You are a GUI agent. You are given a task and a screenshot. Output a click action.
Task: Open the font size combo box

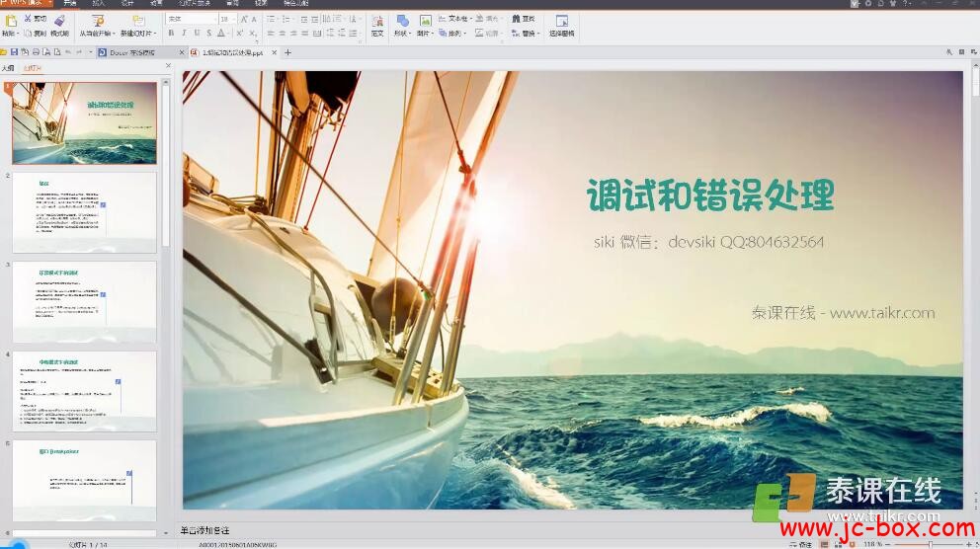coord(227,20)
